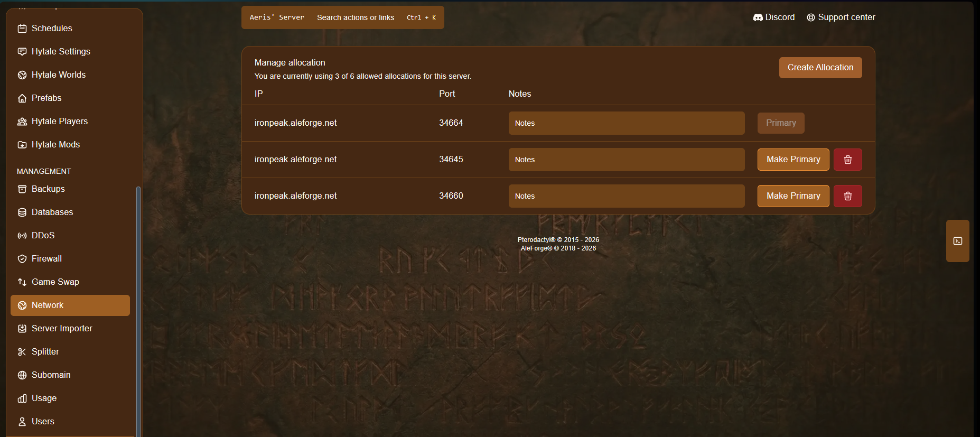Click the Notes field for port 34660

[x=627, y=196]
